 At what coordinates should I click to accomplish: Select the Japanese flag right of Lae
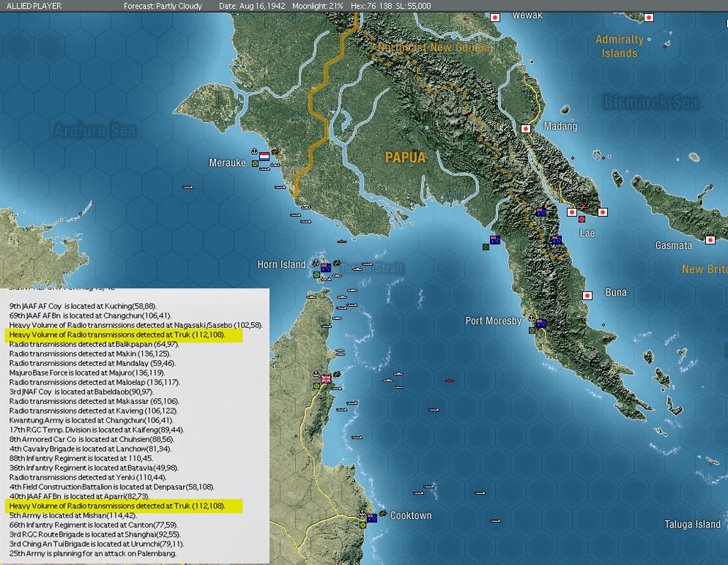pyautogui.click(x=603, y=212)
